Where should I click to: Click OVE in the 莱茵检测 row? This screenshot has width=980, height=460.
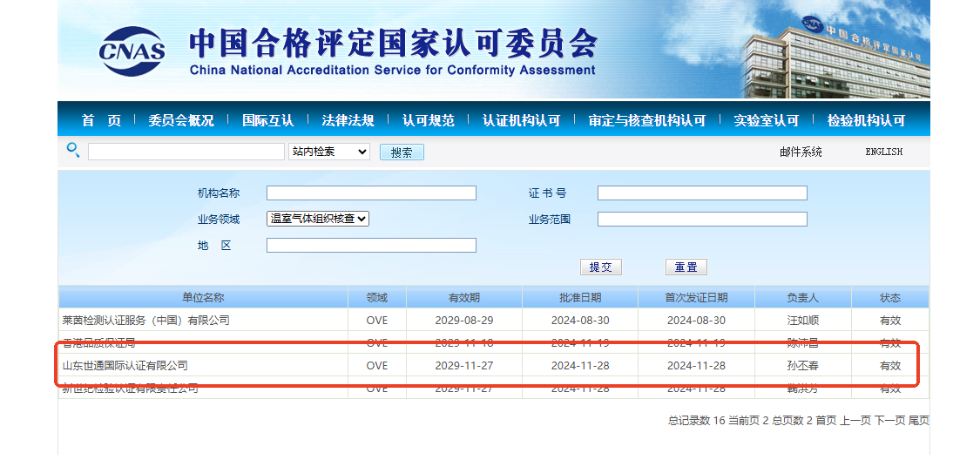(x=377, y=321)
